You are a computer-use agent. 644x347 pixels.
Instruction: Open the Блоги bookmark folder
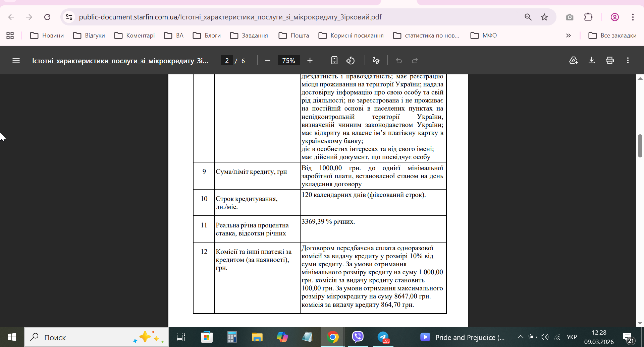pos(207,36)
